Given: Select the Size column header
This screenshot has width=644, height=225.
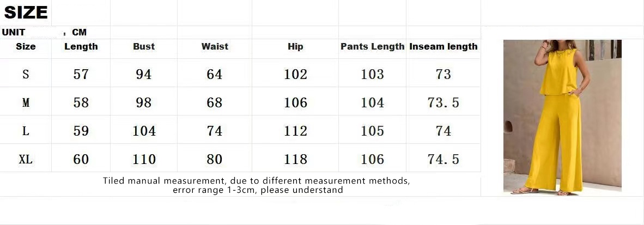Looking at the screenshot, I should [26, 47].
